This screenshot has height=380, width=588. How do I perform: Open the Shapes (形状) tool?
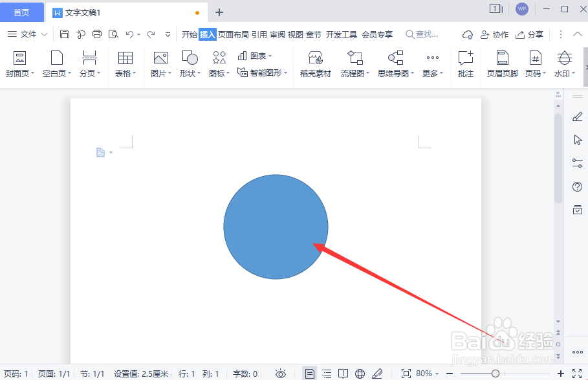190,64
